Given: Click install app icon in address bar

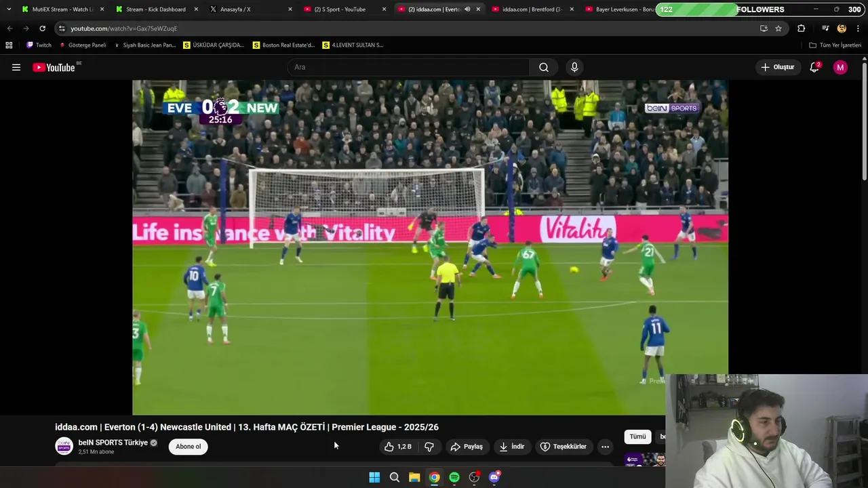Looking at the screenshot, I should pyautogui.click(x=764, y=28).
